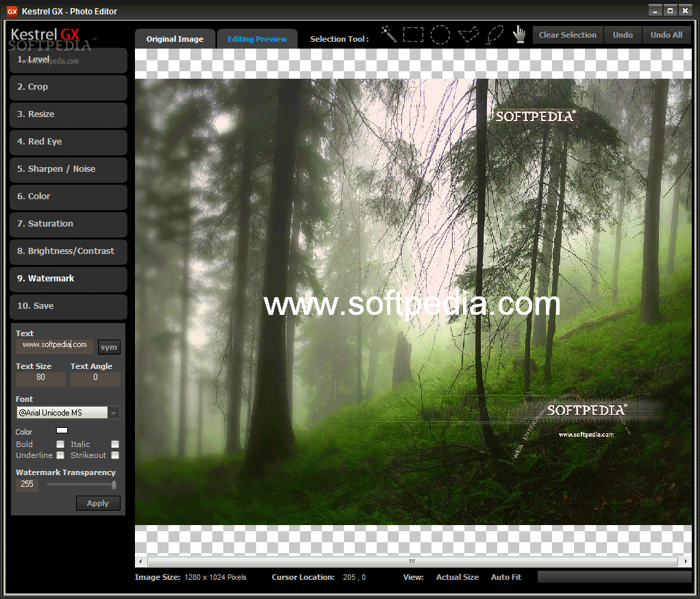Viewport: 700px width, 599px height.
Task: Click the Undo All button
Action: point(666,35)
